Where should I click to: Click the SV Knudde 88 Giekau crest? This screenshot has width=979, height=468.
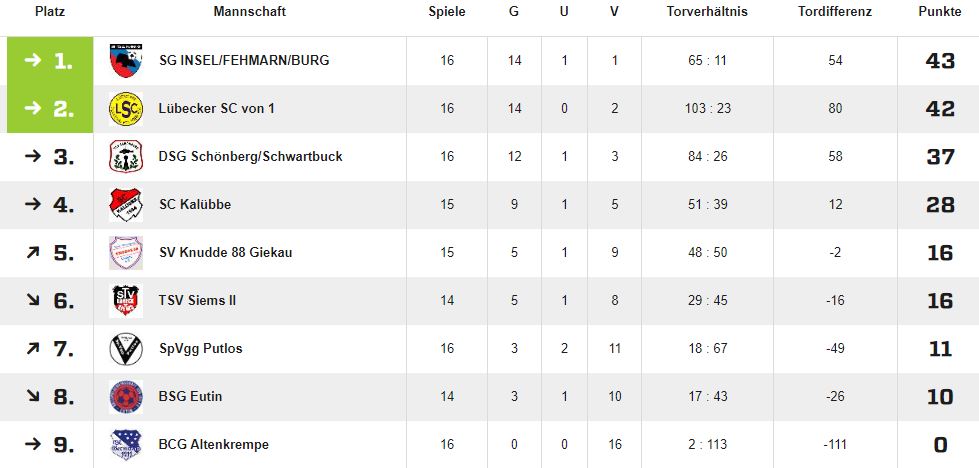tap(125, 253)
